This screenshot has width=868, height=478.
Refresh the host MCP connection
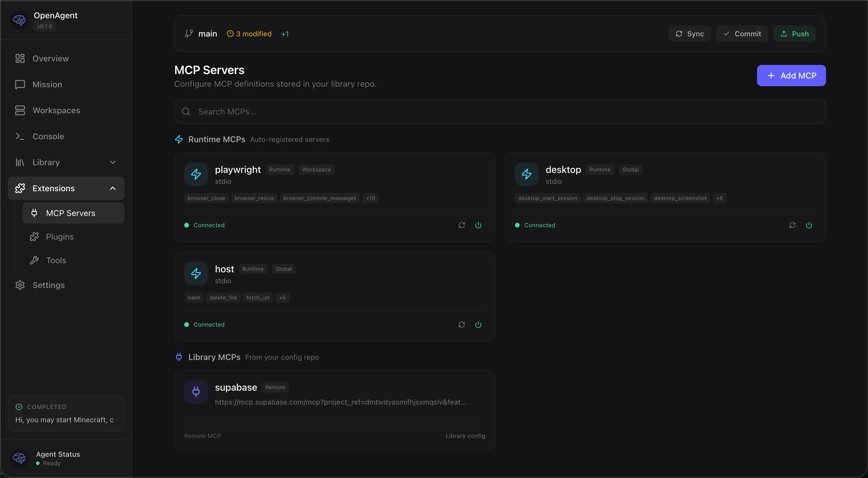pyautogui.click(x=462, y=324)
